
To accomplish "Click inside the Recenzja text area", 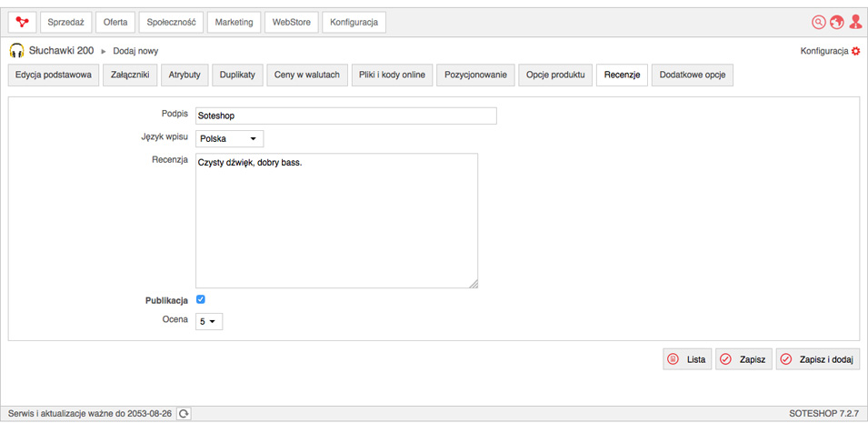I will [x=336, y=221].
